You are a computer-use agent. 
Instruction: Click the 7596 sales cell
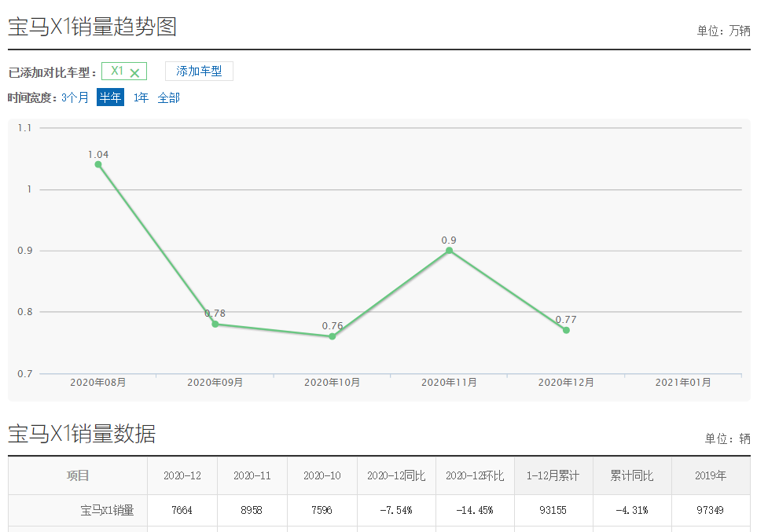(x=322, y=510)
